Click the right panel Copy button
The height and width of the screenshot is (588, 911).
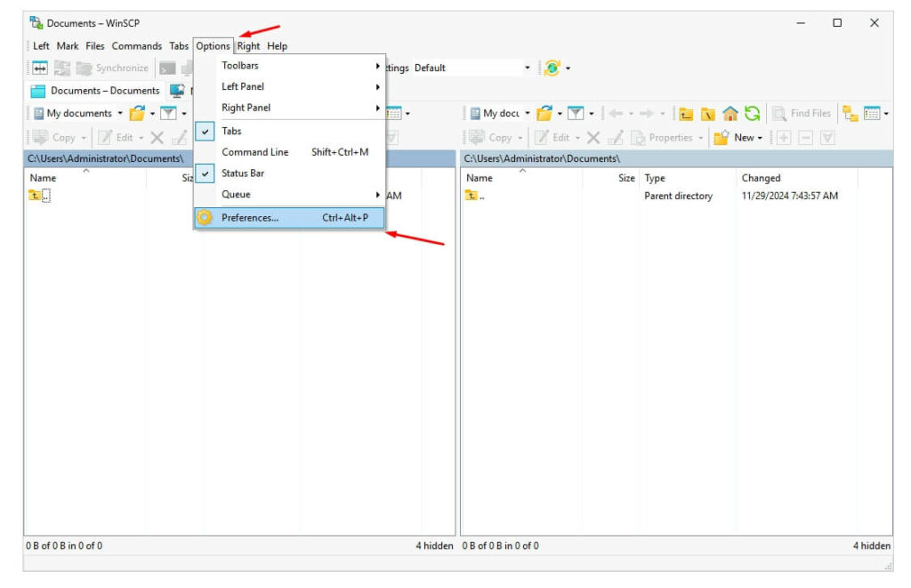click(x=495, y=138)
